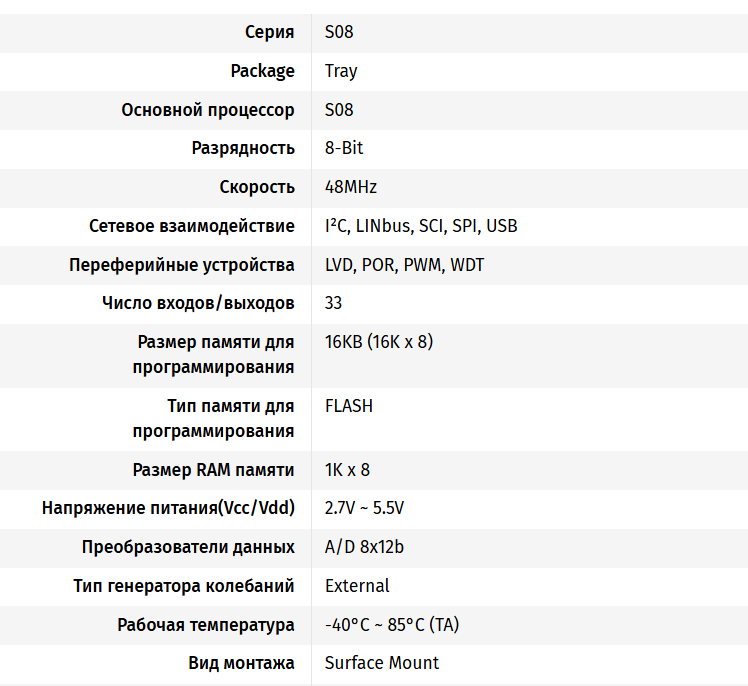The width and height of the screenshot is (748, 686).
Task: Click the "Surface Mount" mounting value
Action: [x=382, y=663]
